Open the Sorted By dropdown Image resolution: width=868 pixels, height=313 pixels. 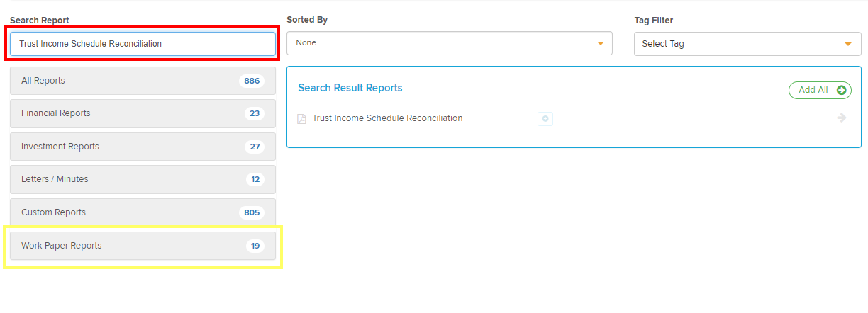[448, 43]
